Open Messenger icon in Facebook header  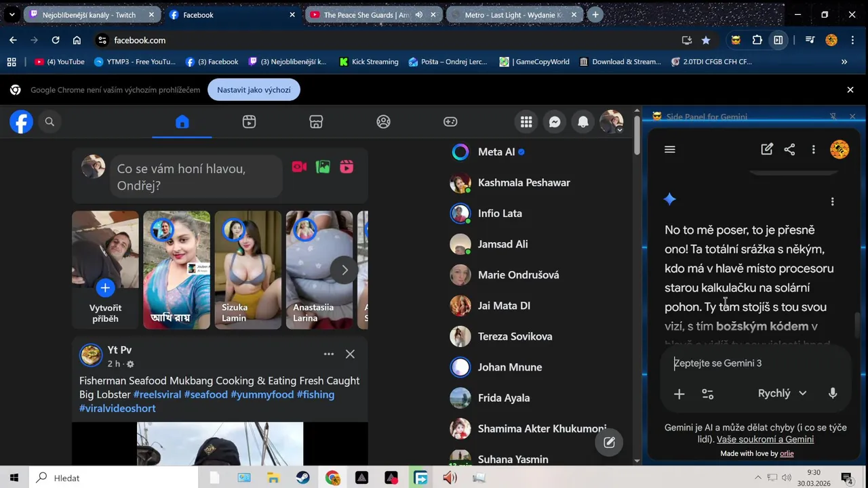click(555, 122)
